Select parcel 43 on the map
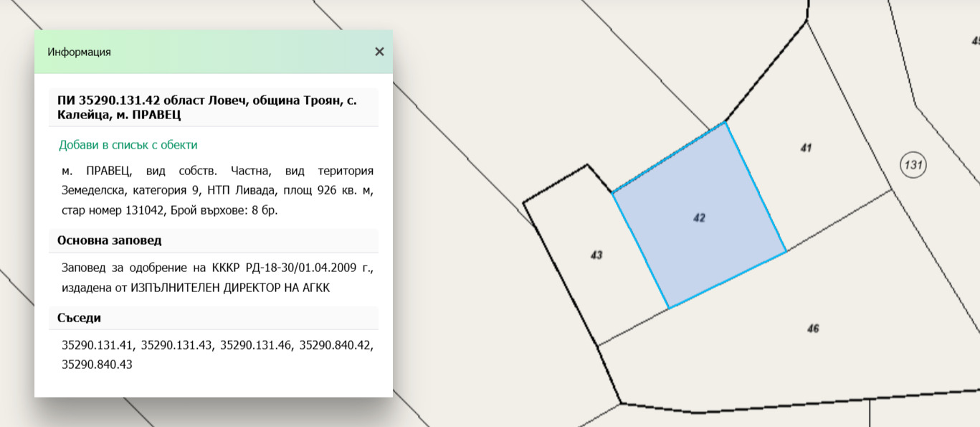 coord(596,255)
